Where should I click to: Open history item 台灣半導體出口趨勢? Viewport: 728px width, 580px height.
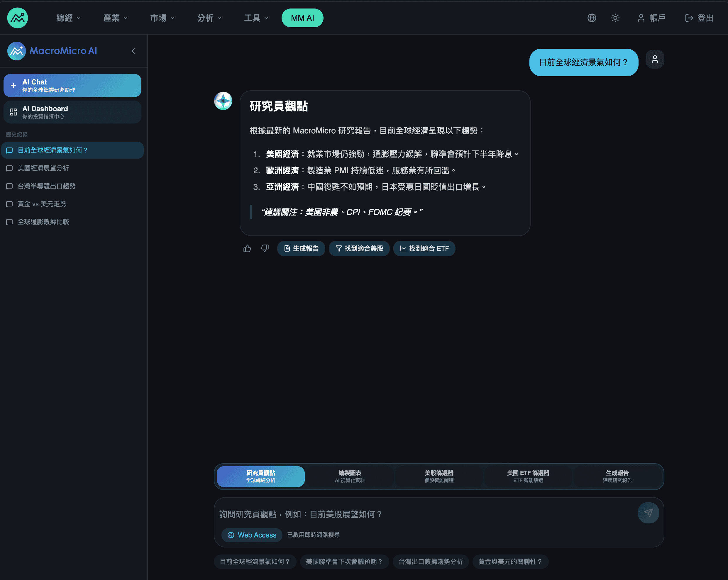(72, 186)
